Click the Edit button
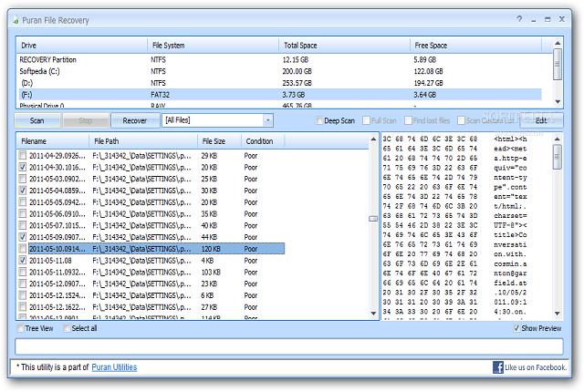 pos(541,120)
